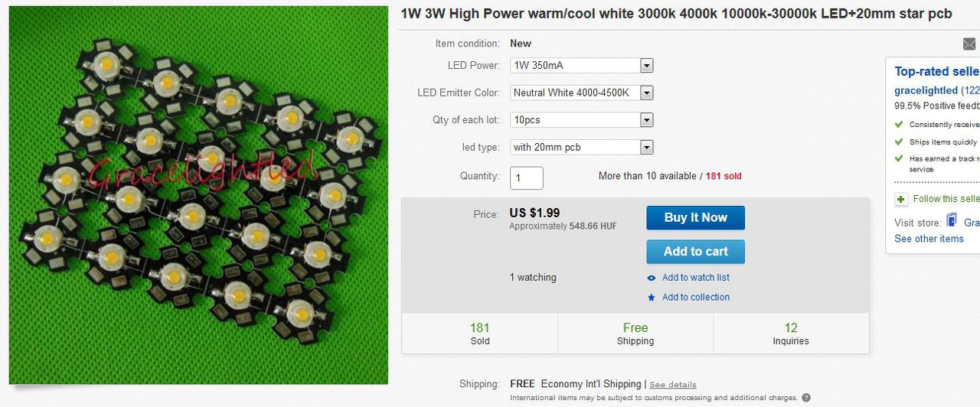This screenshot has width=980, height=407.
Task: Click the eye icon beside Add to watch list
Action: [652, 278]
